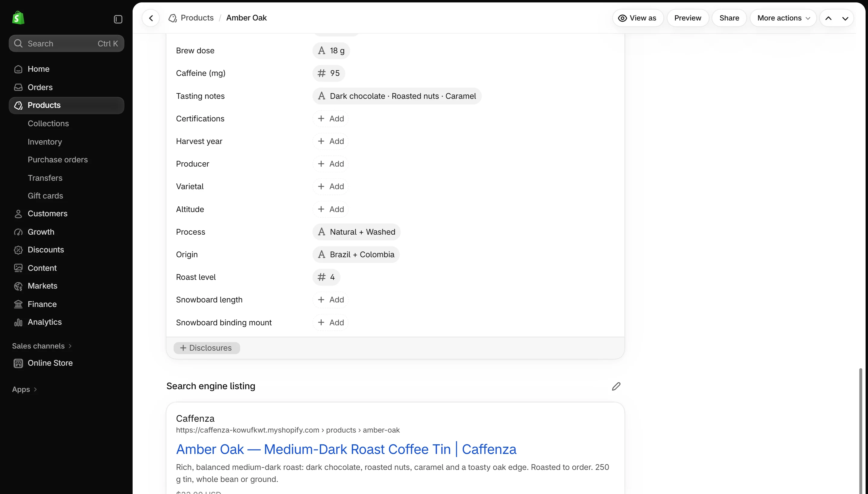Image resolution: width=868 pixels, height=494 pixels.
Task: Open Customers in the sidebar
Action: (x=67, y=213)
